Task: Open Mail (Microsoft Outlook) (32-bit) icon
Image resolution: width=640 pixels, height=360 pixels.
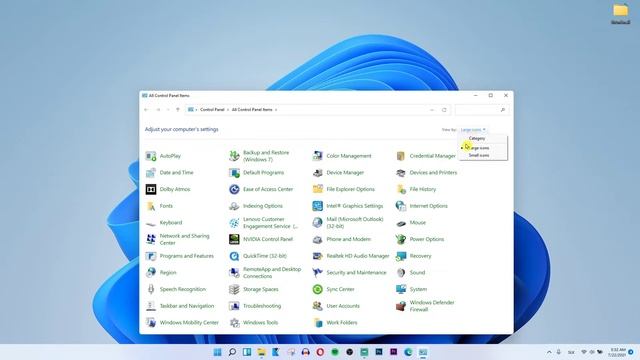Action: point(318,223)
